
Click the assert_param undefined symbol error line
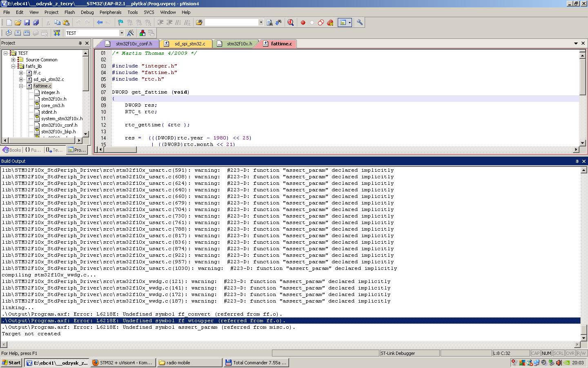click(x=149, y=327)
